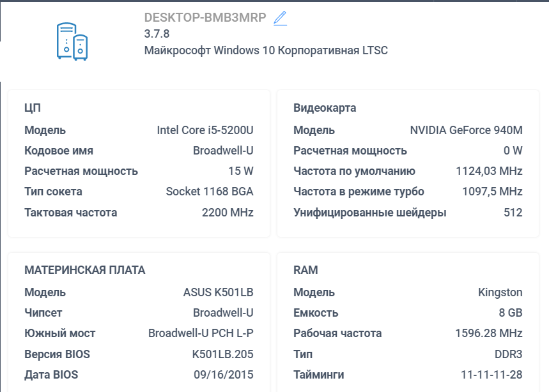Click the 2200 MHz clock speed value
Screen dimensions: 549x392
(228, 213)
